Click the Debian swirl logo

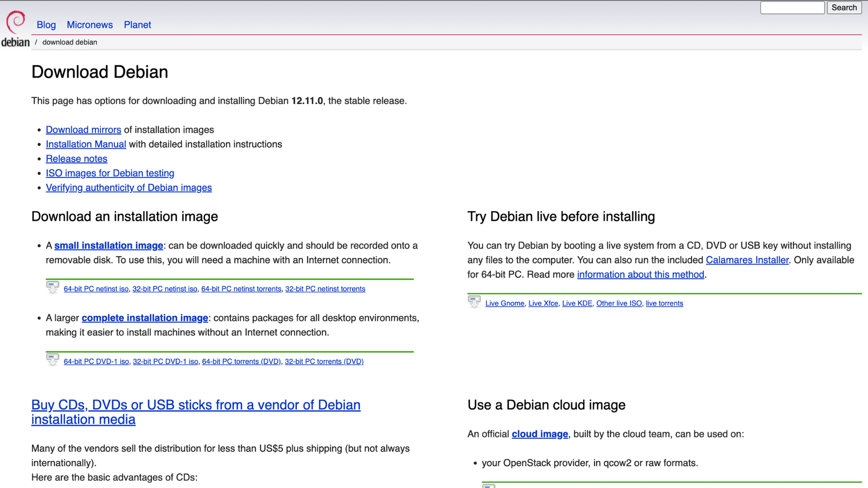coord(16,22)
